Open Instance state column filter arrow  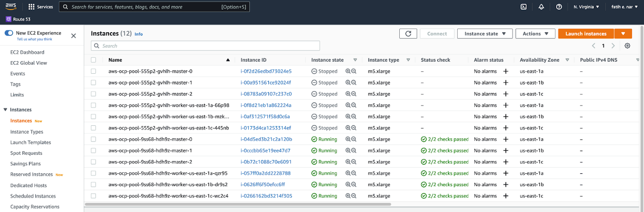[x=355, y=60]
